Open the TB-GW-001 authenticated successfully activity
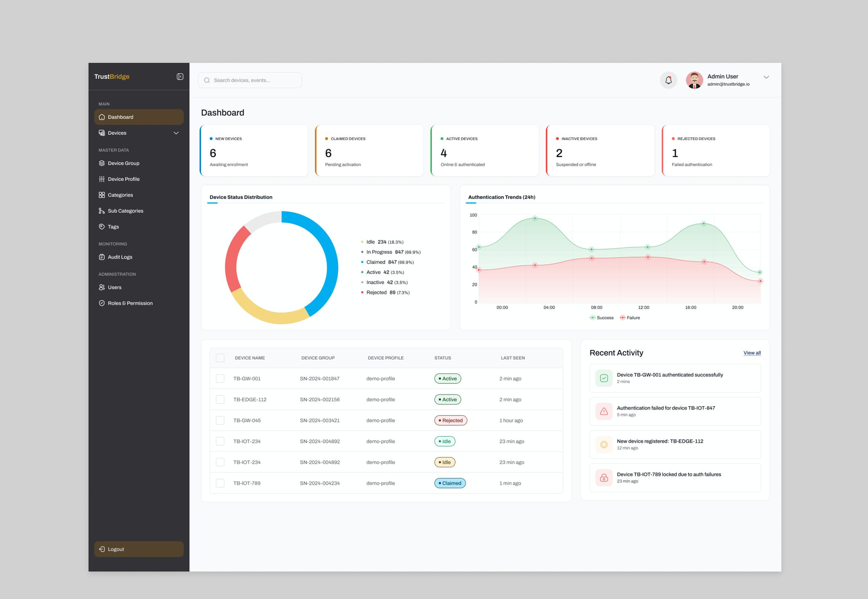 (x=675, y=378)
